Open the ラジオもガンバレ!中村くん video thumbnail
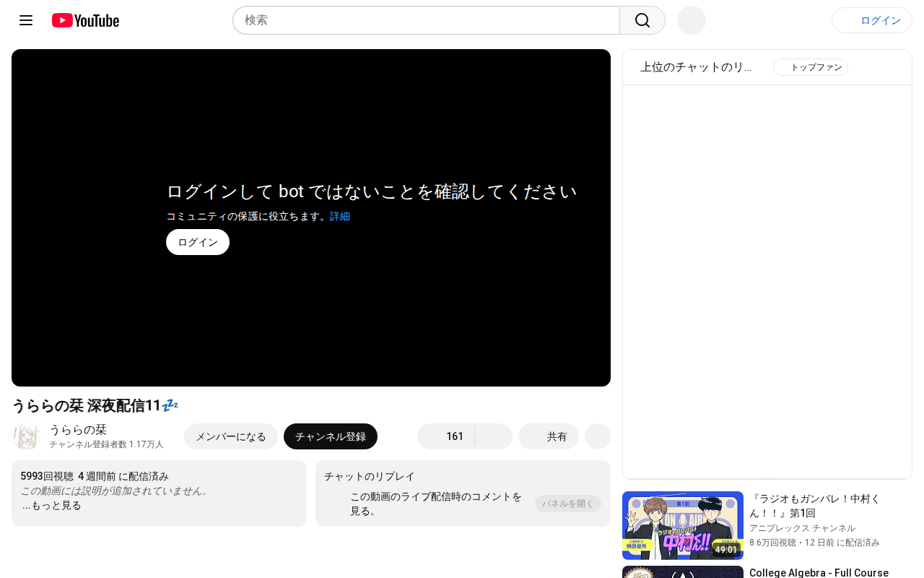Viewport: 924px width, 578px height. 683,525
